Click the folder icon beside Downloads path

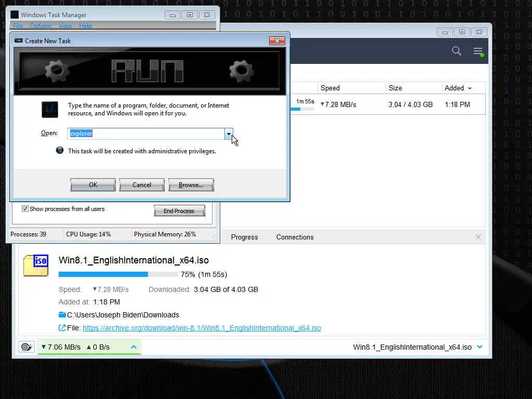click(62, 315)
